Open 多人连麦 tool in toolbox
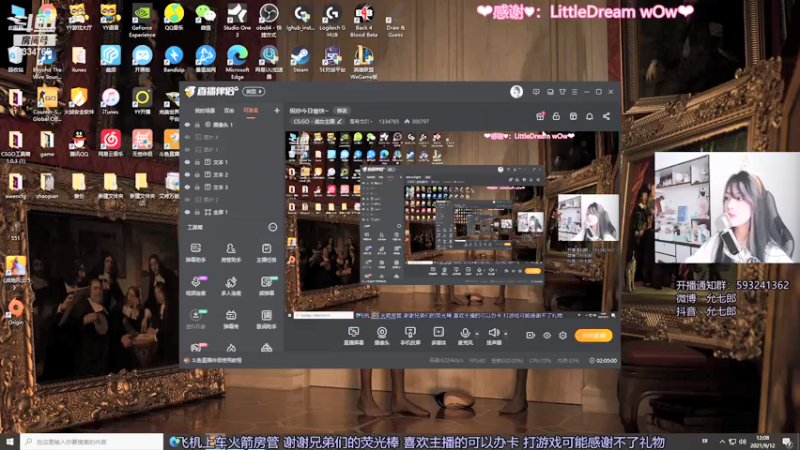This screenshot has width=800, height=450. pos(231,286)
